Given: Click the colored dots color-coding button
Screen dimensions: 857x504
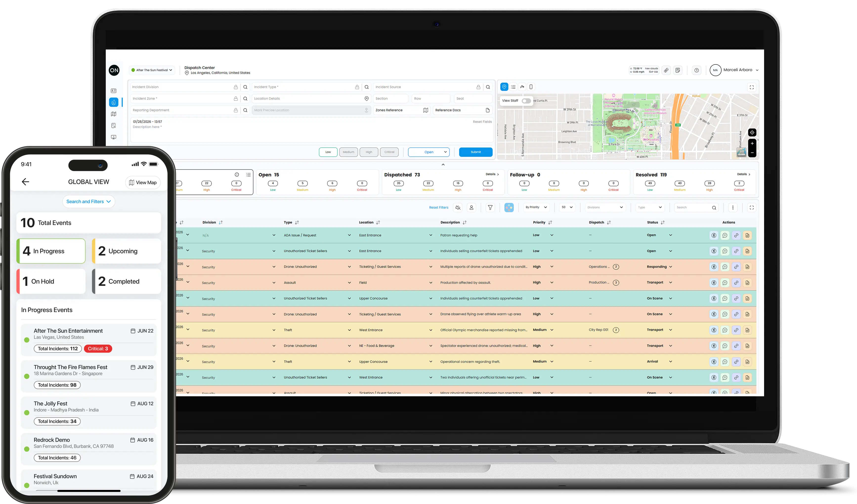Looking at the screenshot, I should coord(509,208).
